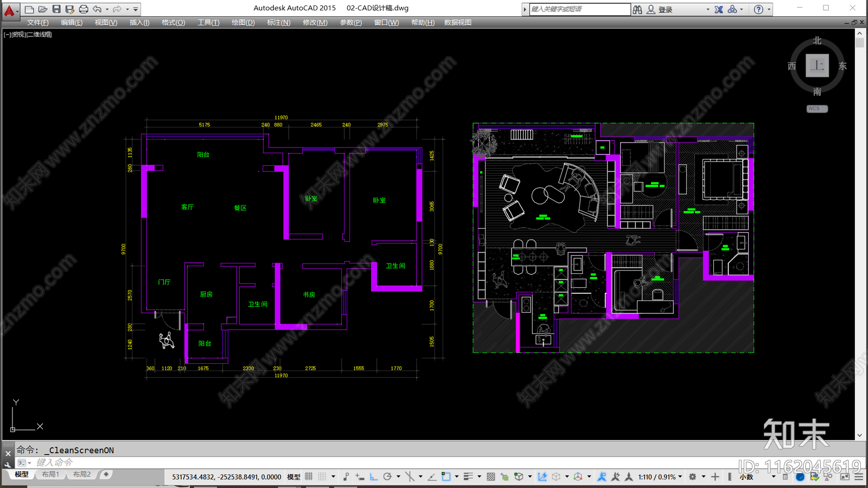Toggle transparency checkerboard icon in status bar

[491, 477]
